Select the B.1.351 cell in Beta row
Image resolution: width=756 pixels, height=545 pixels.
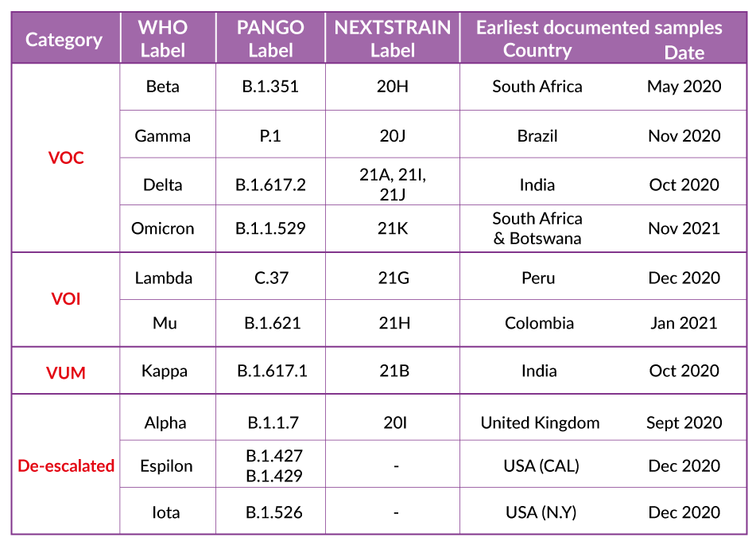click(x=270, y=87)
